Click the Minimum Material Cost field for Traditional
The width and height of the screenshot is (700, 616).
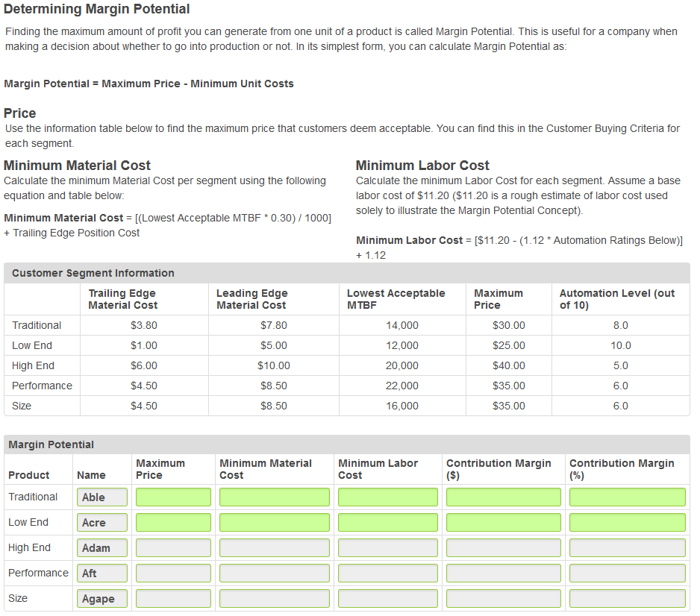point(274,497)
